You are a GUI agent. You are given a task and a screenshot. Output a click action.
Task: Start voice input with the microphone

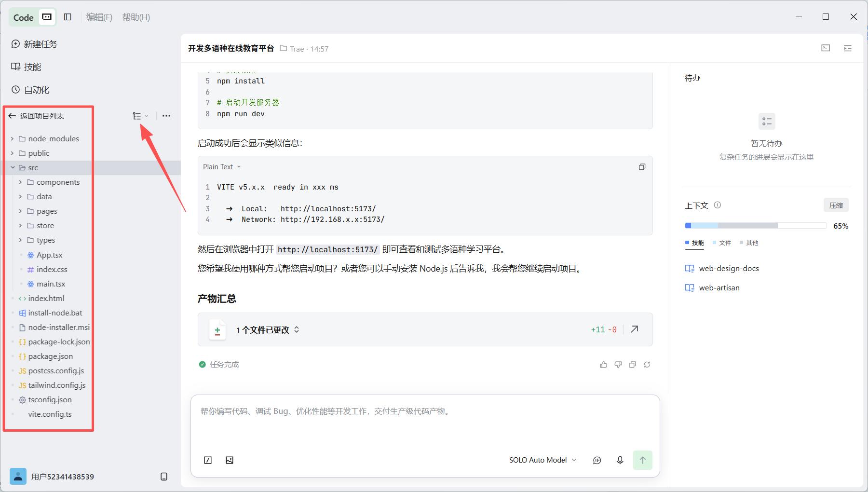point(620,460)
